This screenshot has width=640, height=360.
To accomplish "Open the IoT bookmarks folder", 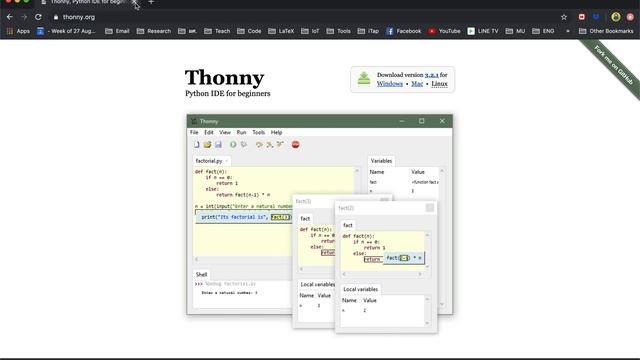I will (310, 31).
